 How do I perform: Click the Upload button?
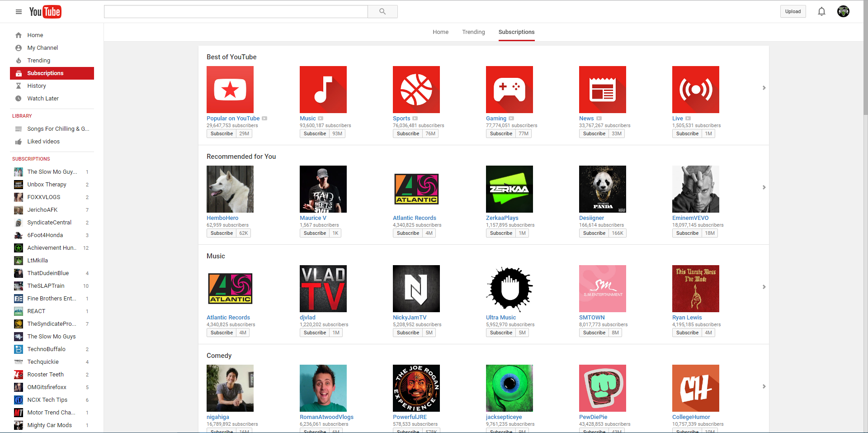tap(793, 12)
